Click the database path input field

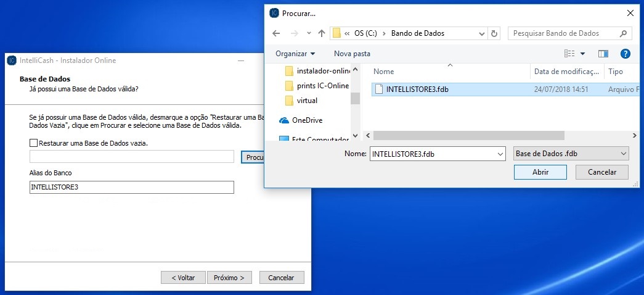132,156
